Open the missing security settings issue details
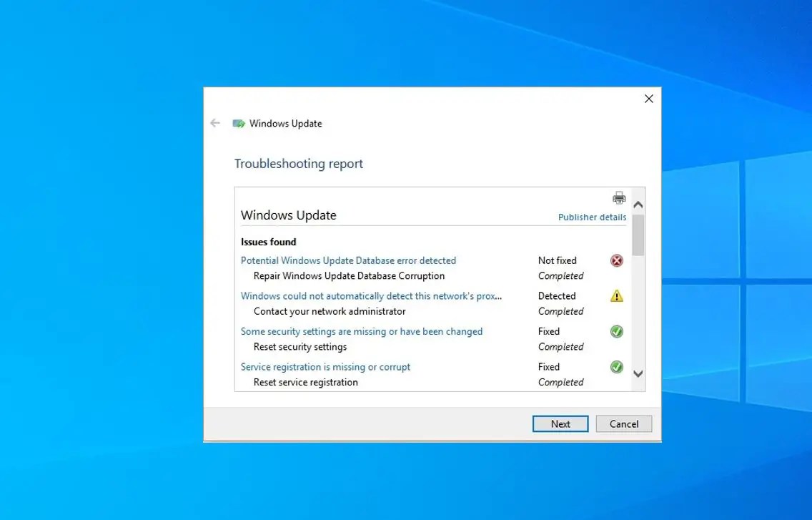 click(361, 331)
